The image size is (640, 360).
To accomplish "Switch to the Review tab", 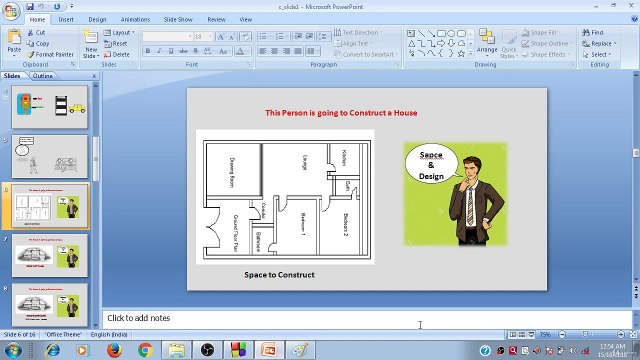I will pyautogui.click(x=216, y=19).
